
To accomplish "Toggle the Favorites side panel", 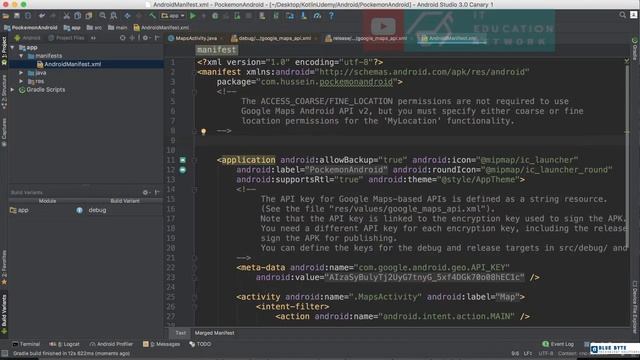I will point(4,268).
